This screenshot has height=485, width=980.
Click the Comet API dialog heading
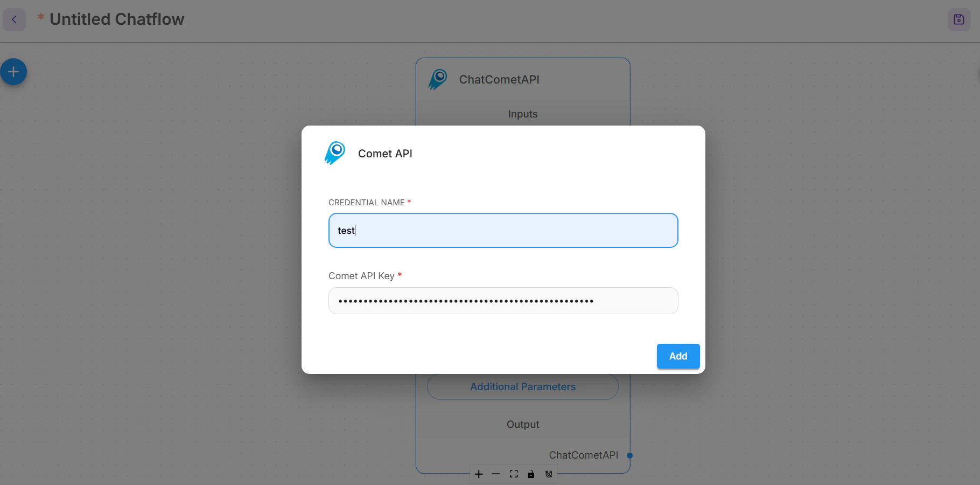click(385, 154)
